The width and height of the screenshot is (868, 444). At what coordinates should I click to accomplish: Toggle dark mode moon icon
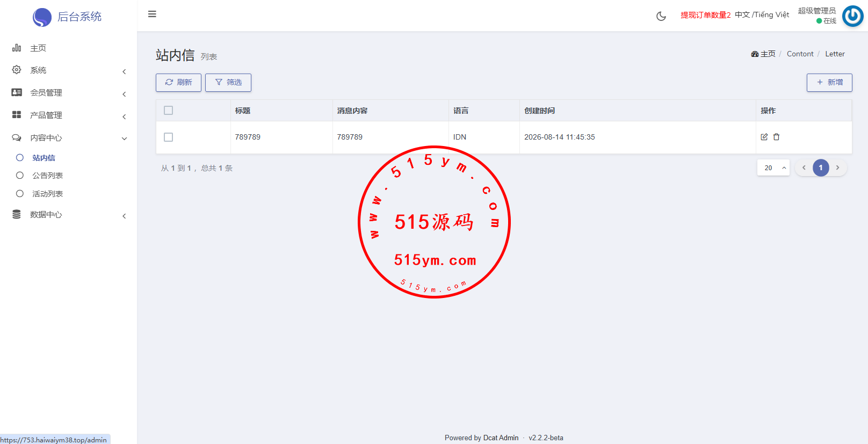pyautogui.click(x=661, y=16)
